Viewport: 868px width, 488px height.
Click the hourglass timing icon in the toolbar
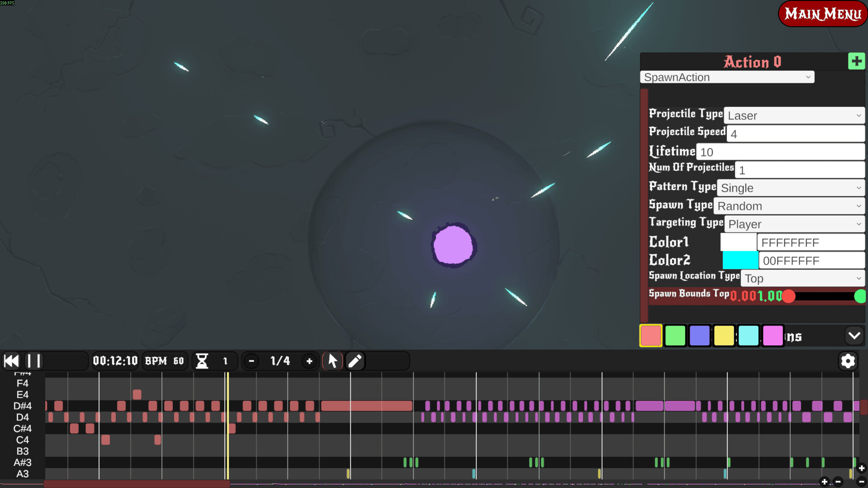click(x=203, y=361)
